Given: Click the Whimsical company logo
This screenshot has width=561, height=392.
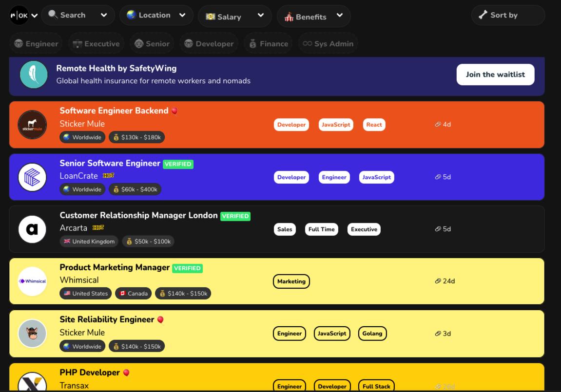Looking at the screenshot, I should [32, 281].
